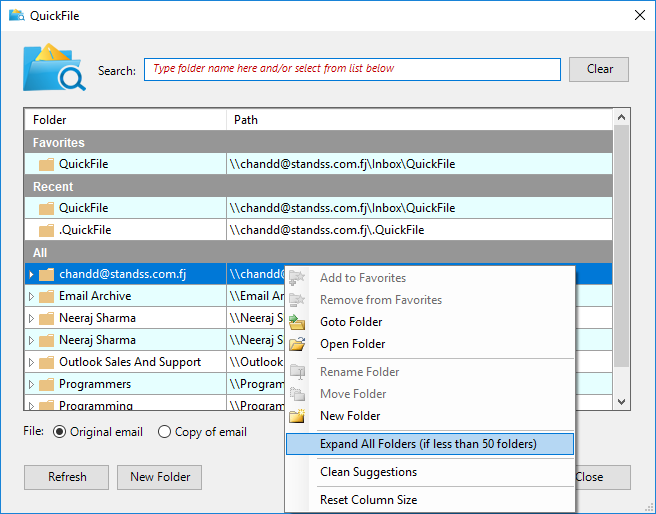Click the QuickFile folder icon under Favorites
Viewport: 656px width, 514px height.
(46, 164)
